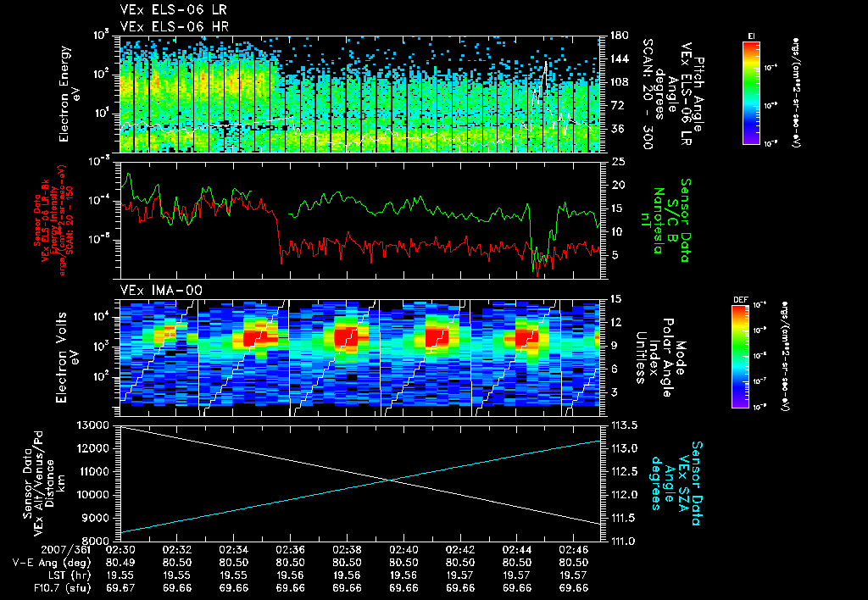This screenshot has height=600, width=868.
Task: Click the '8000' altitude tick label
Action: coord(95,542)
